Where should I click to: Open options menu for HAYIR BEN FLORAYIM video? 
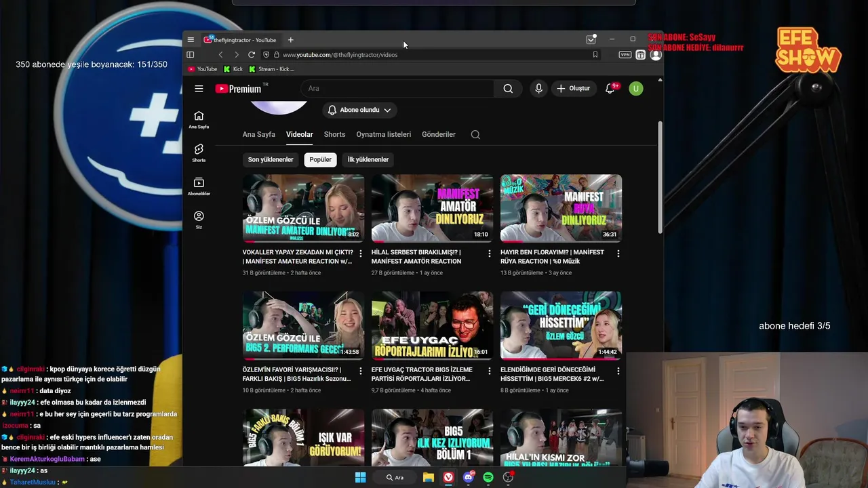618,253
